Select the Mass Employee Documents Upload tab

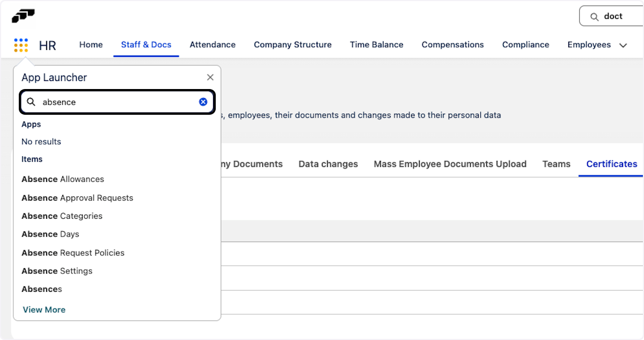pyautogui.click(x=450, y=164)
